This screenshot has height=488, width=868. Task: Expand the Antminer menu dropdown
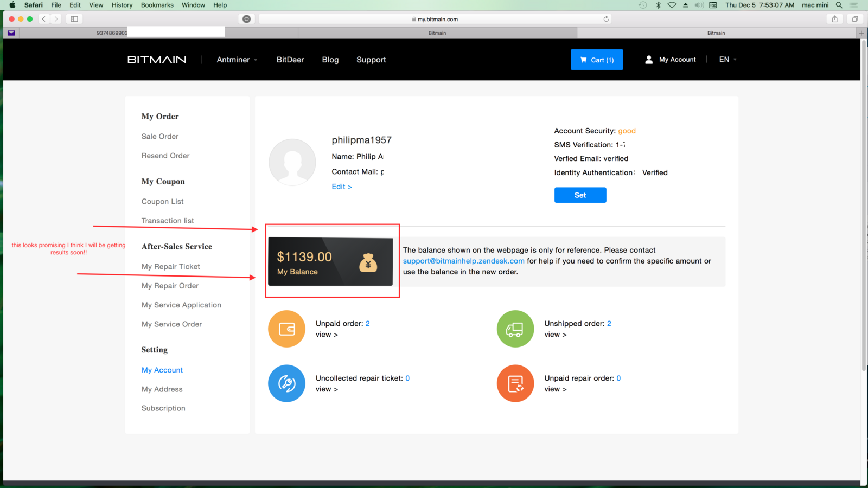237,60
